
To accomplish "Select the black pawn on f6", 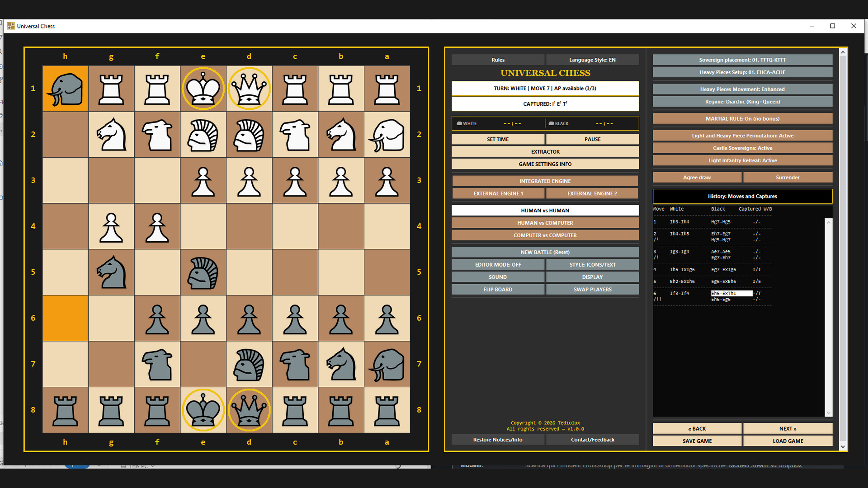I will [157, 319].
